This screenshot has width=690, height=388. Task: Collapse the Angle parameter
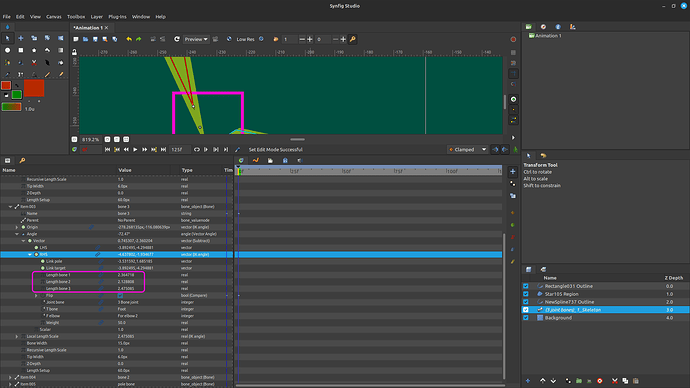[x=17, y=234]
